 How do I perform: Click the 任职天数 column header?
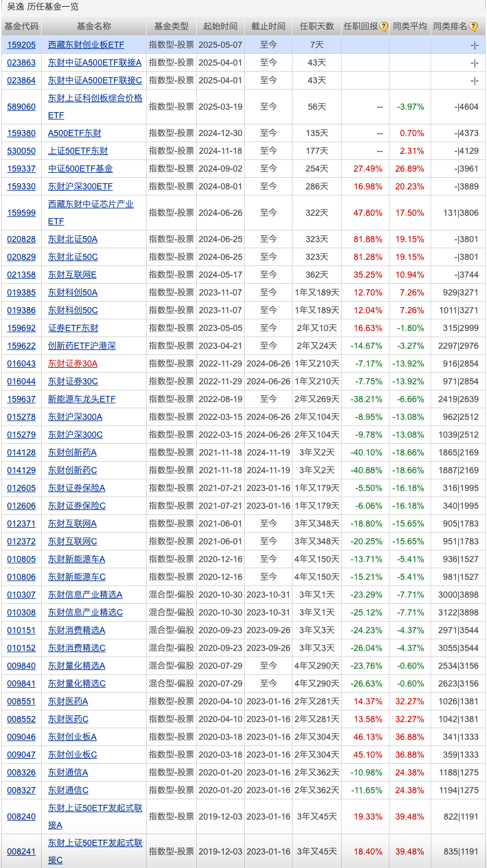click(316, 26)
